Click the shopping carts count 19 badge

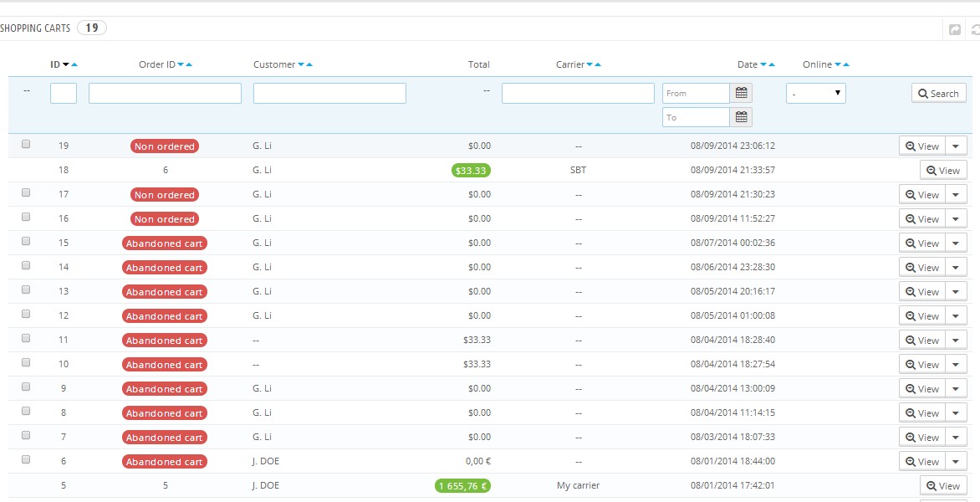pyautogui.click(x=92, y=28)
